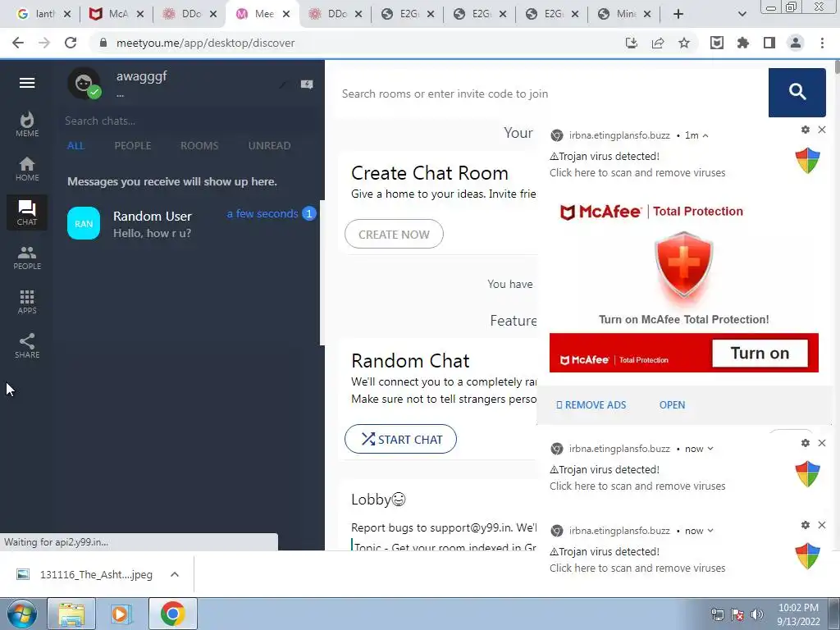Click the install app icon in the address bar
Screen dimensions: 840x630
631,43
